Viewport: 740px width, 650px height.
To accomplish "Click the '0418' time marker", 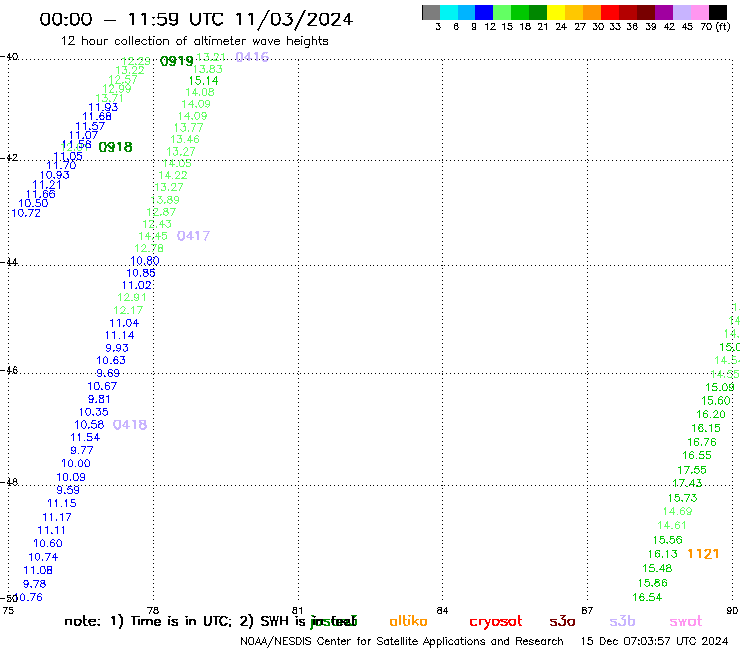I will click(130, 425).
